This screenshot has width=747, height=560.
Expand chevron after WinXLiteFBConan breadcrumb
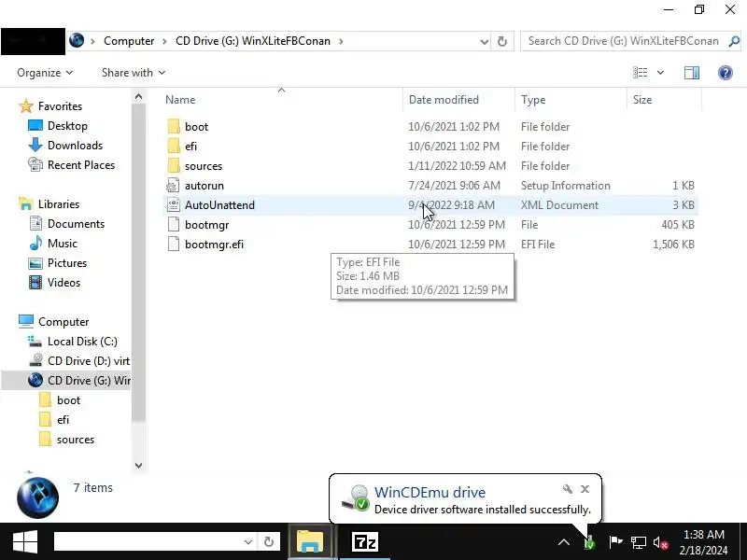341,41
